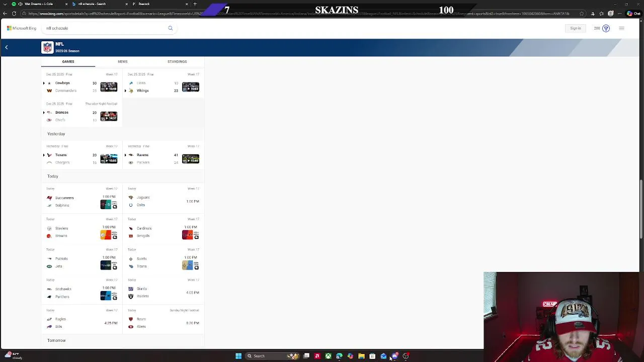Image resolution: width=644 pixels, height=362 pixels.
Task: Open Microsoft Store from the taskbar
Action: pos(372,356)
